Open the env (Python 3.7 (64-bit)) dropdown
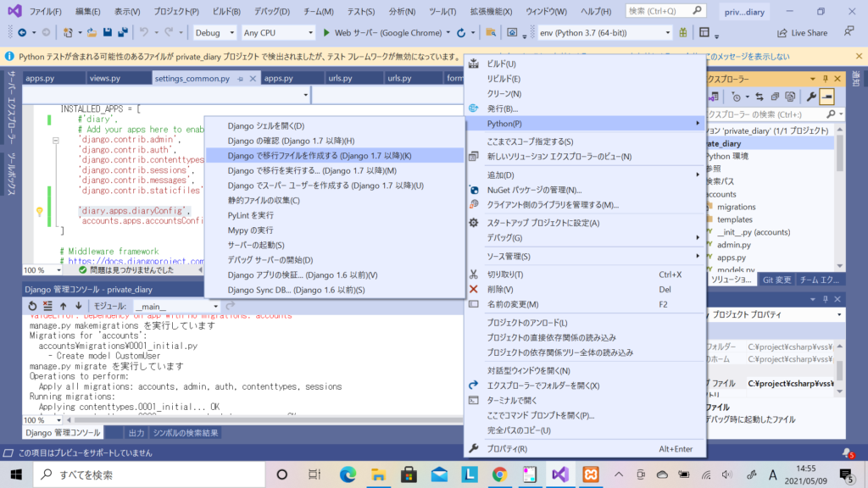Image resolution: width=868 pixels, height=488 pixels. 604,33
